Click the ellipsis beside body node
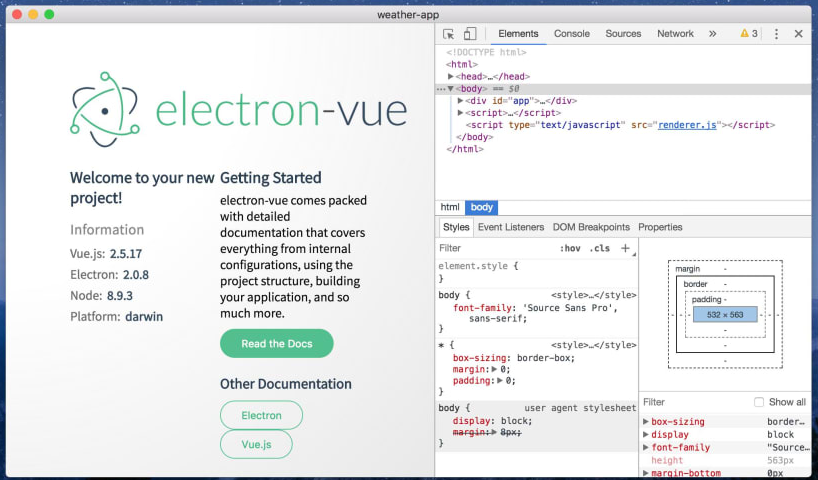The image size is (818, 480). coord(441,89)
